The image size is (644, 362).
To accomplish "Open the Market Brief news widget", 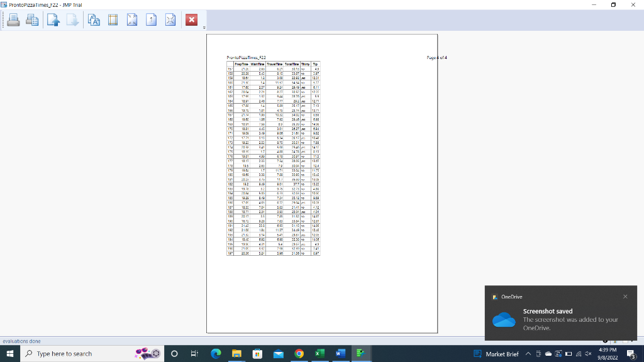I will [496, 354].
